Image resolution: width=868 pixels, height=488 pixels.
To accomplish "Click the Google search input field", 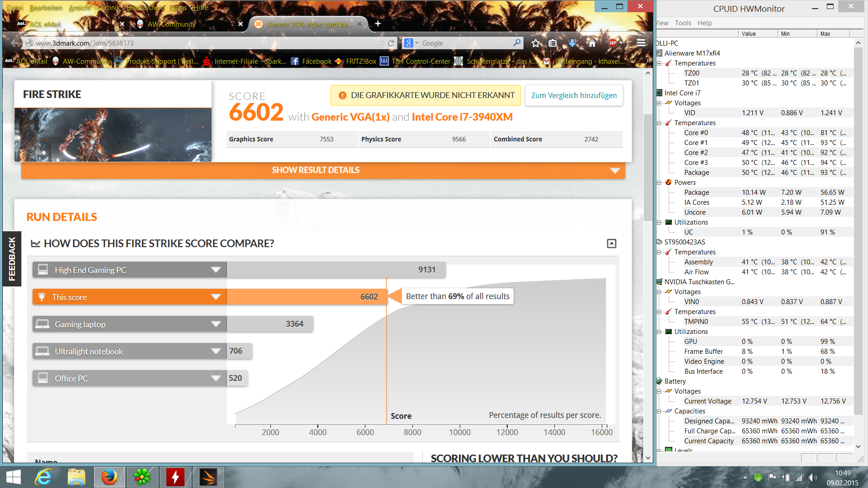I will pyautogui.click(x=466, y=43).
